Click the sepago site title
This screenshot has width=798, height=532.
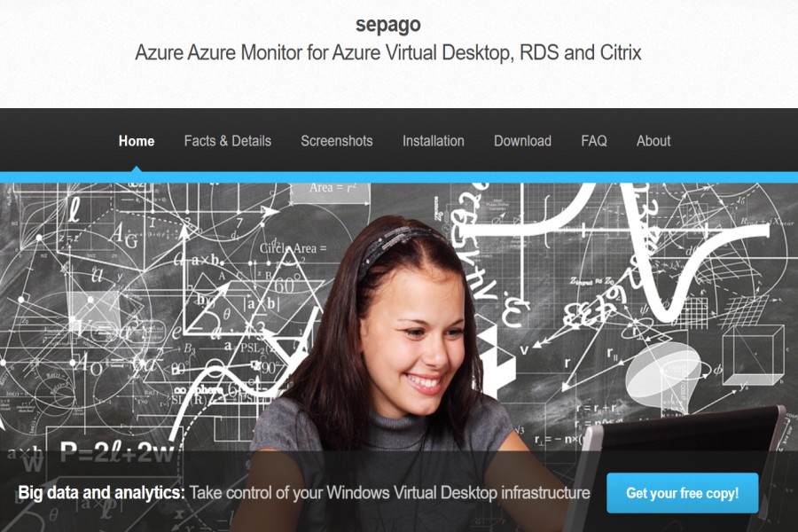pyautogui.click(x=387, y=24)
